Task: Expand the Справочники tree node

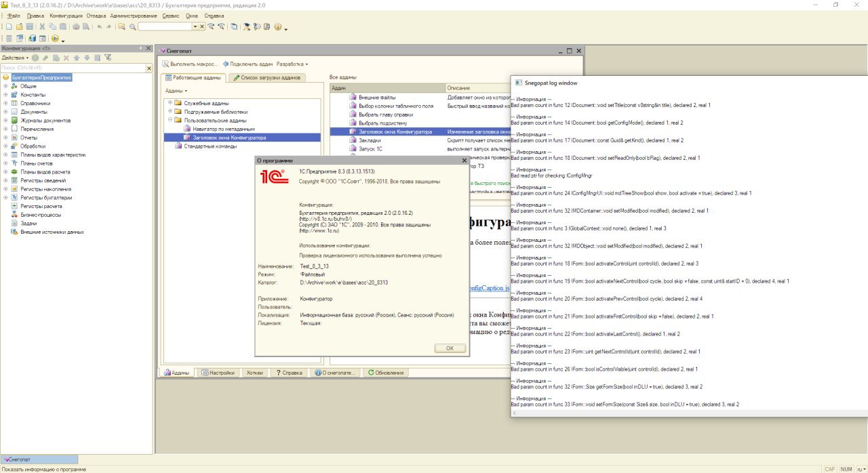Action: point(5,103)
